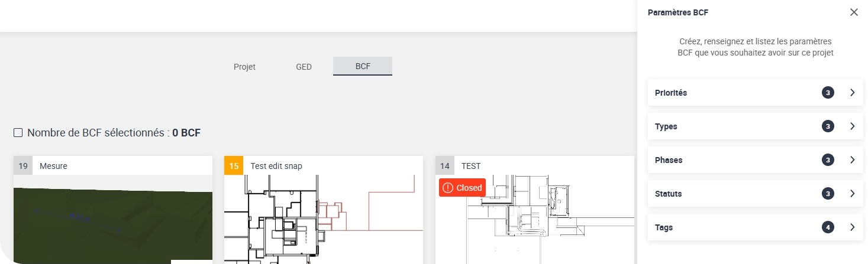Expand the Priorités chevron
This screenshot has height=264, width=868.
[x=852, y=93]
